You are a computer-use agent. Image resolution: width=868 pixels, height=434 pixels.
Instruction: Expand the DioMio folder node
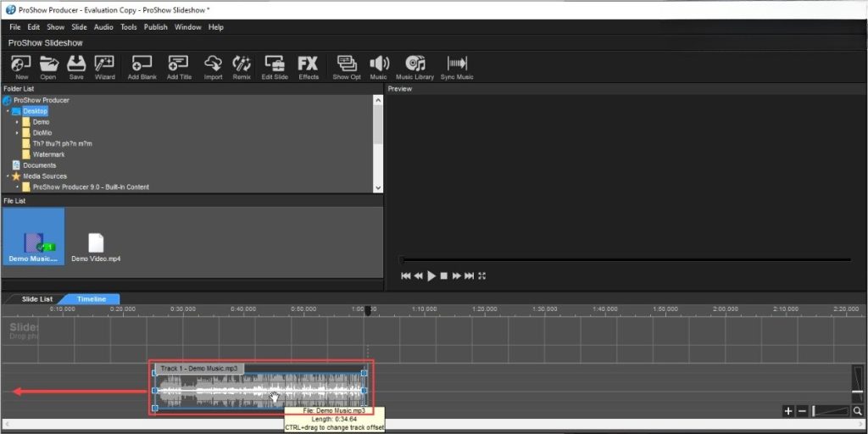pyautogui.click(x=17, y=133)
